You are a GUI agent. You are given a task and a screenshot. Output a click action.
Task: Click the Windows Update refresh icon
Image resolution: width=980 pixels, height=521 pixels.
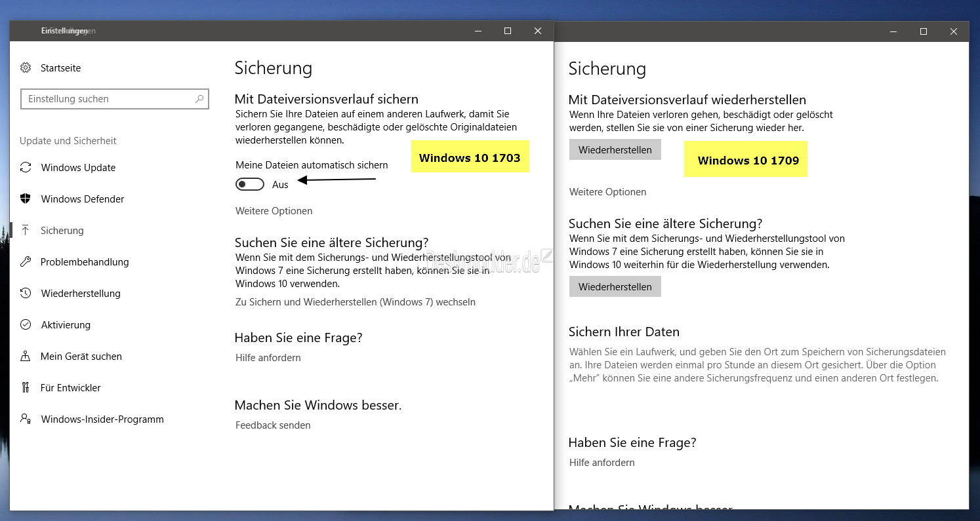pyautogui.click(x=26, y=167)
